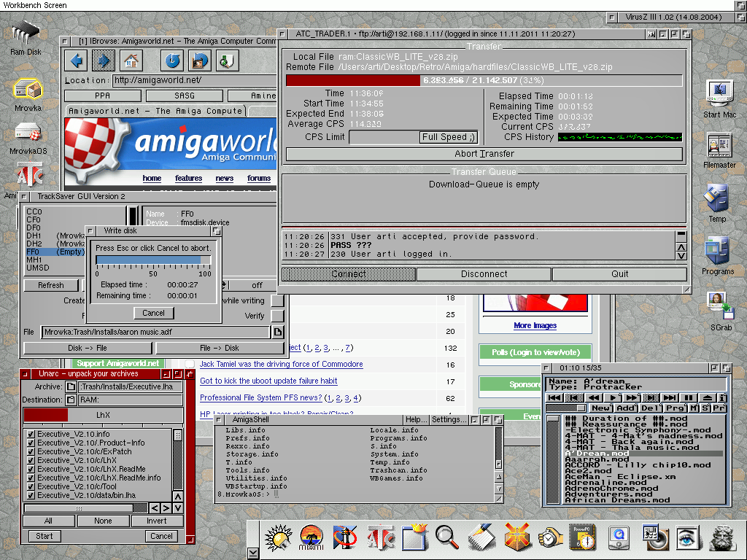Click the CPS Limit field in ATC

(384, 137)
